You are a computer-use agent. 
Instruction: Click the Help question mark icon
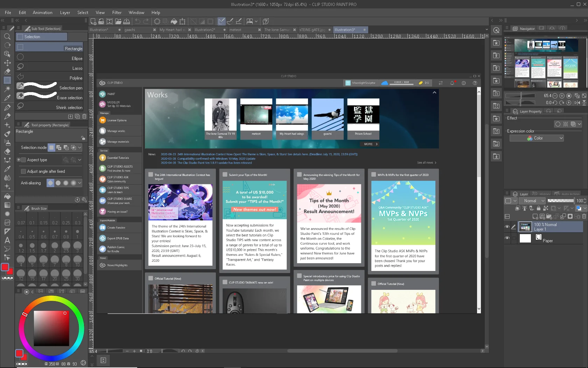(x=266, y=21)
